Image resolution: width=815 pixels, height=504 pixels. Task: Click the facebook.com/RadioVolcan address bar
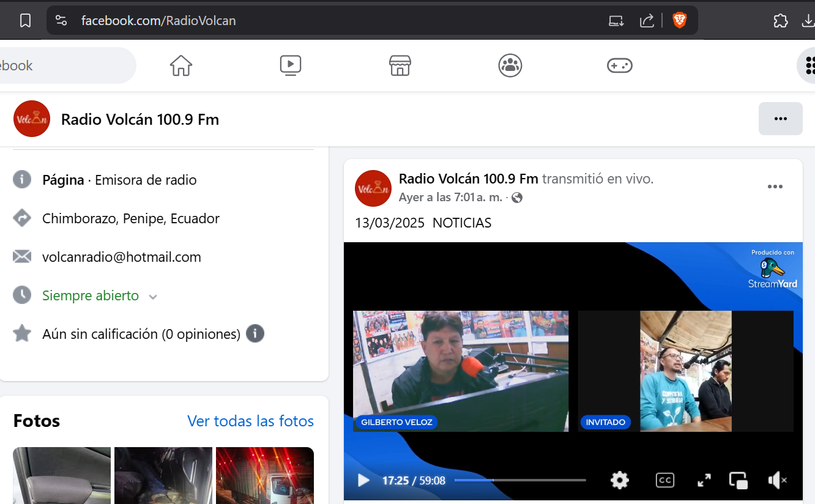158,21
